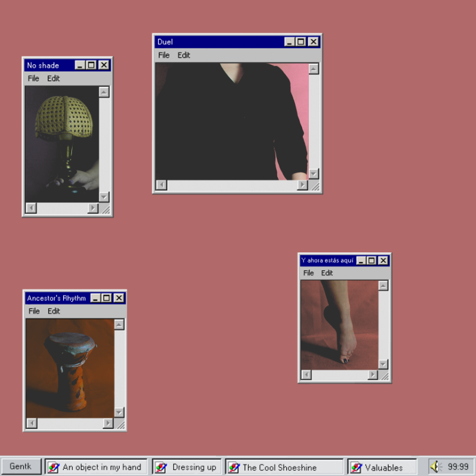Click the scroll left arrow in the Duel window
476x476 pixels.
(161, 185)
